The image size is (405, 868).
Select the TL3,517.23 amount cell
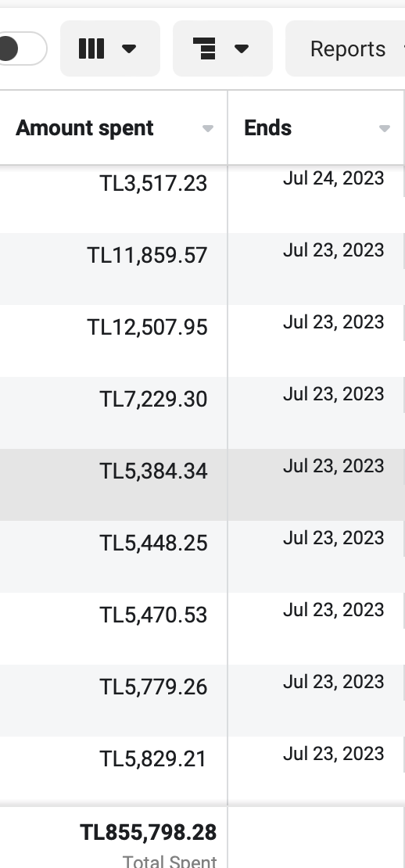(113, 197)
